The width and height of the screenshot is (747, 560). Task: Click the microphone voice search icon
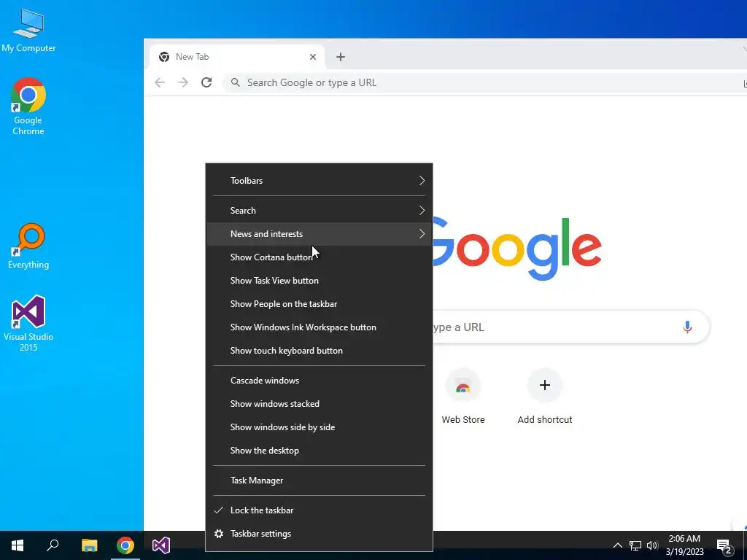(687, 327)
